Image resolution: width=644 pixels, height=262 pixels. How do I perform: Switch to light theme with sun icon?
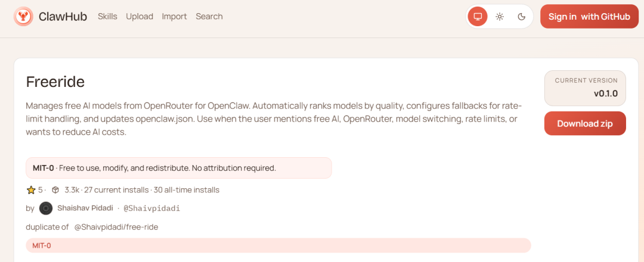(x=500, y=17)
